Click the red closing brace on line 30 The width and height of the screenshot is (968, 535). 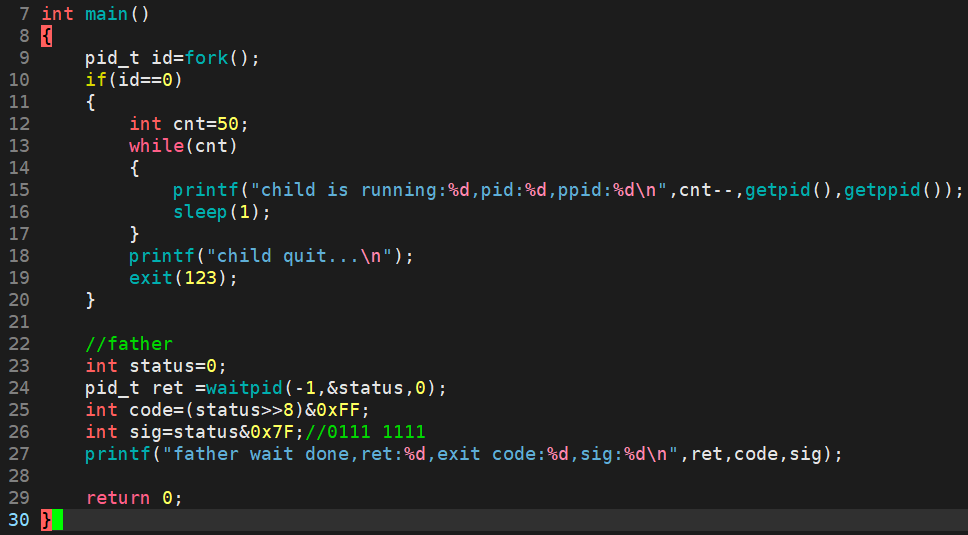pos(46,520)
